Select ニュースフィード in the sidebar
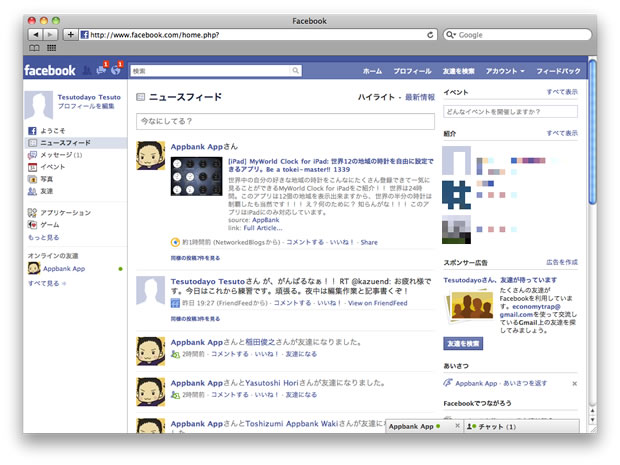 pos(76,143)
